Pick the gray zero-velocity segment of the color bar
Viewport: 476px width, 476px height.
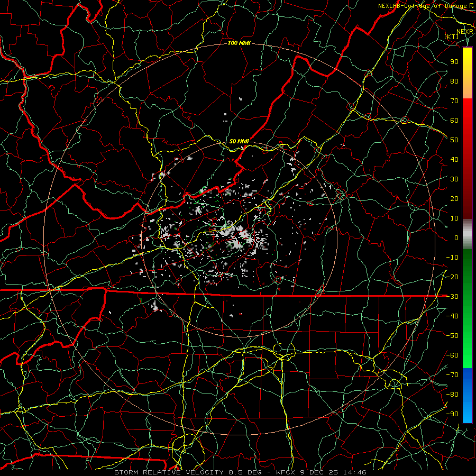click(x=467, y=234)
